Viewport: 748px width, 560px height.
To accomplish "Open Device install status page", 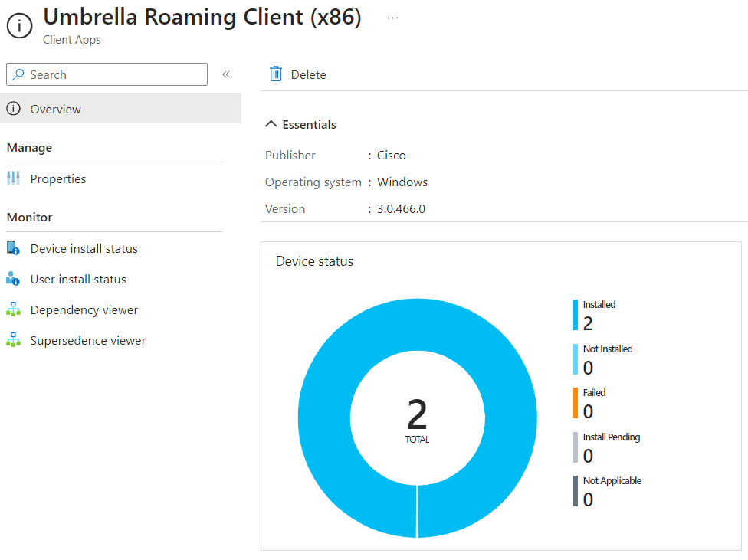I will click(84, 248).
